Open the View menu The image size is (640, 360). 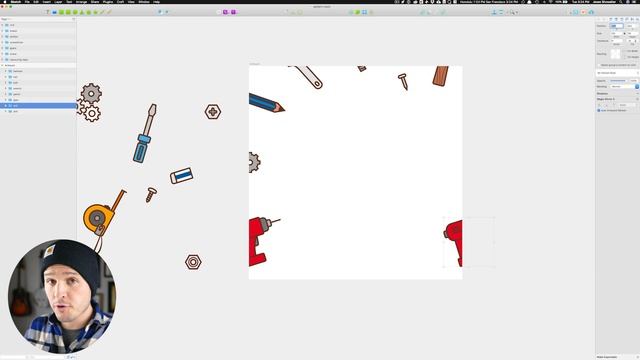(131, 2)
